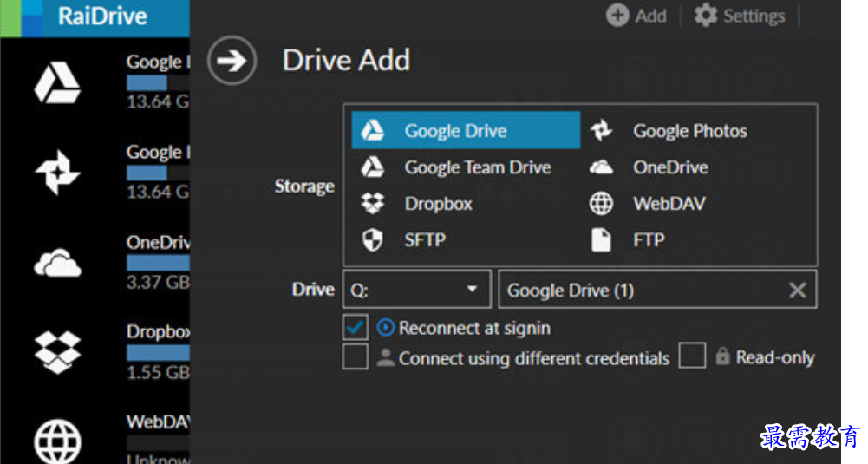
Task: Click the Add button label
Action: (651, 16)
